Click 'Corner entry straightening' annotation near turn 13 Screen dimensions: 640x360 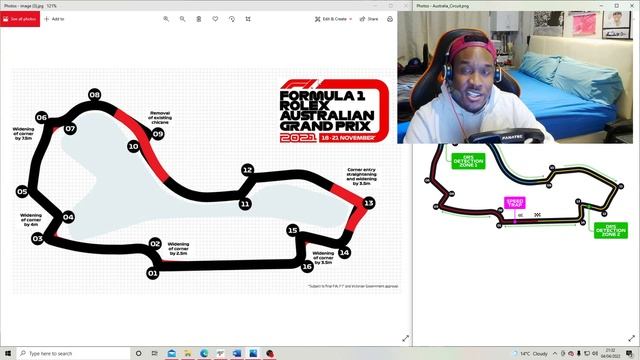coord(361,176)
